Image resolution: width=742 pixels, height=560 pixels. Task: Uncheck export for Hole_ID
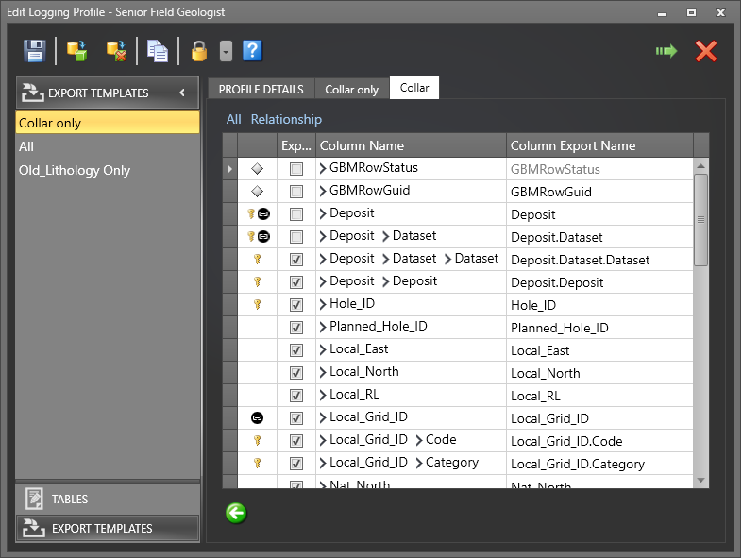(296, 305)
